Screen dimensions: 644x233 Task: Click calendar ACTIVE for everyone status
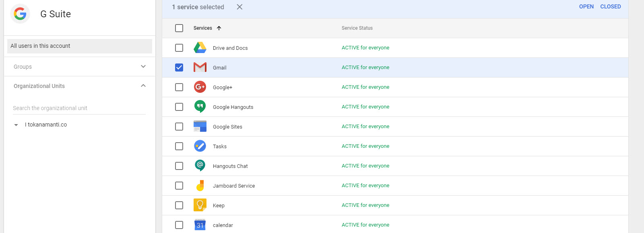tap(365, 225)
